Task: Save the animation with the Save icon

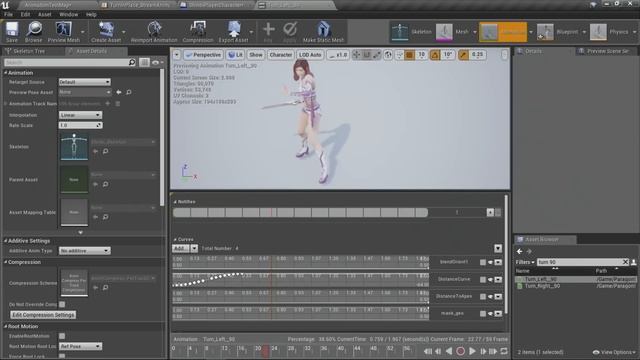Action: click(x=12, y=32)
